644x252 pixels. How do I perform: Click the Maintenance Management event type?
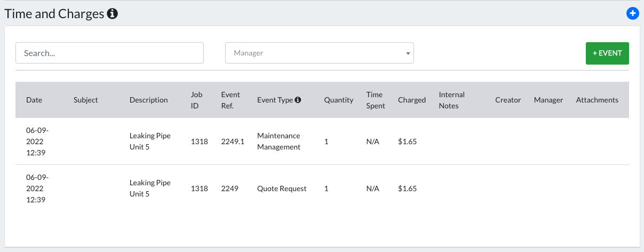point(279,141)
